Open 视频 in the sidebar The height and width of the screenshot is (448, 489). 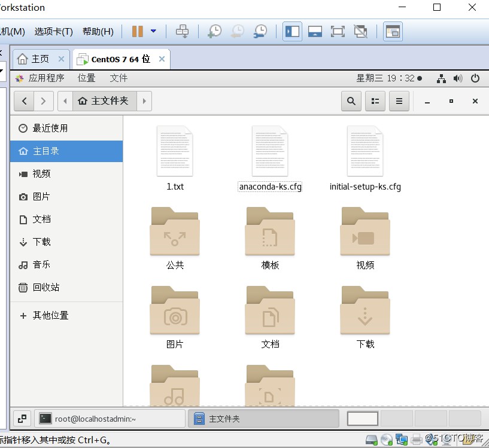(66, 173)
